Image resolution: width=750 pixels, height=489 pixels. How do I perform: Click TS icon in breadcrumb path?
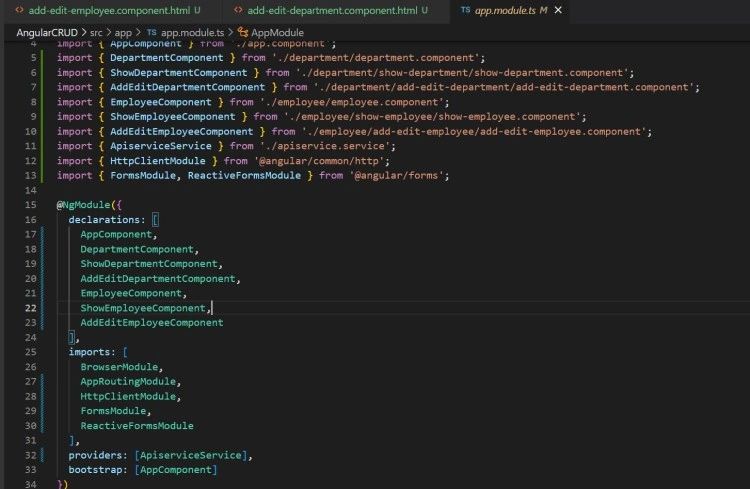152,33
